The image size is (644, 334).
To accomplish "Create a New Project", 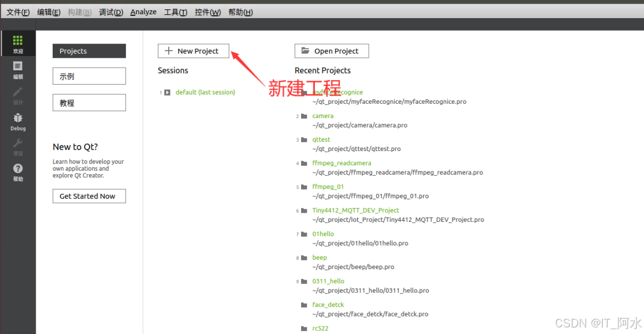I will (193, 51).
